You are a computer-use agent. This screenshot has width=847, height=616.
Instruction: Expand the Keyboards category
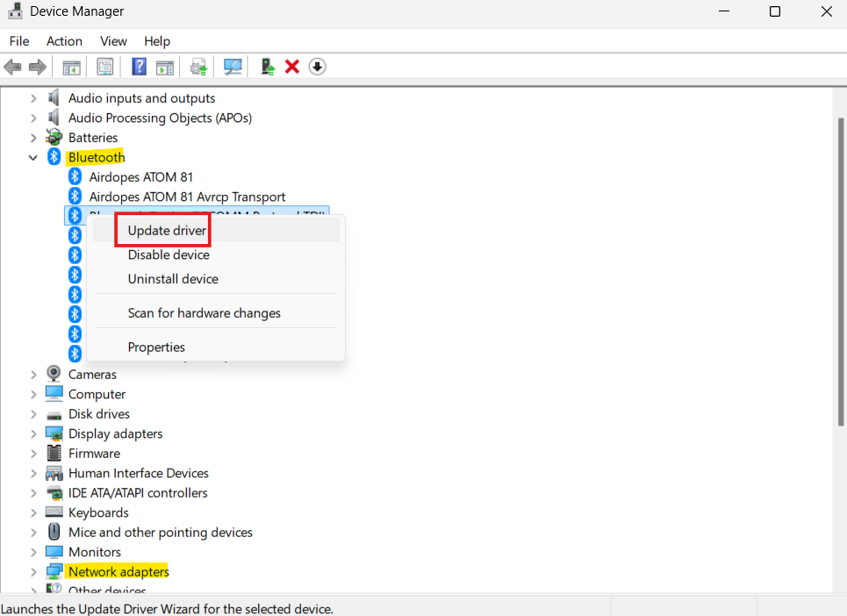point(33,512)
